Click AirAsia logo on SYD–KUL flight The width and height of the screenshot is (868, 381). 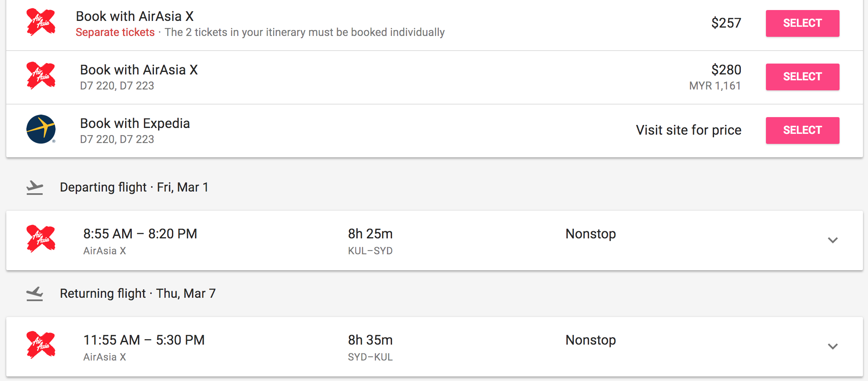tap(41, 345)
